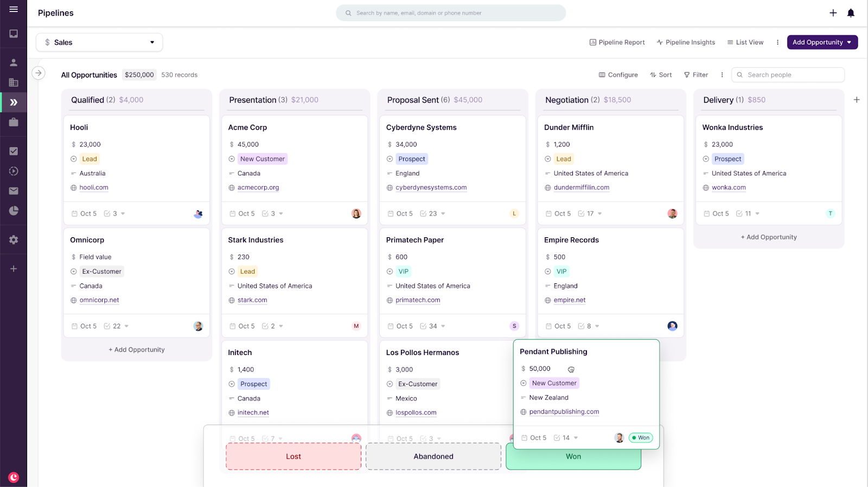Select the green Won drop zone
The image size is (868, 487).
click(x=573, y=457)
